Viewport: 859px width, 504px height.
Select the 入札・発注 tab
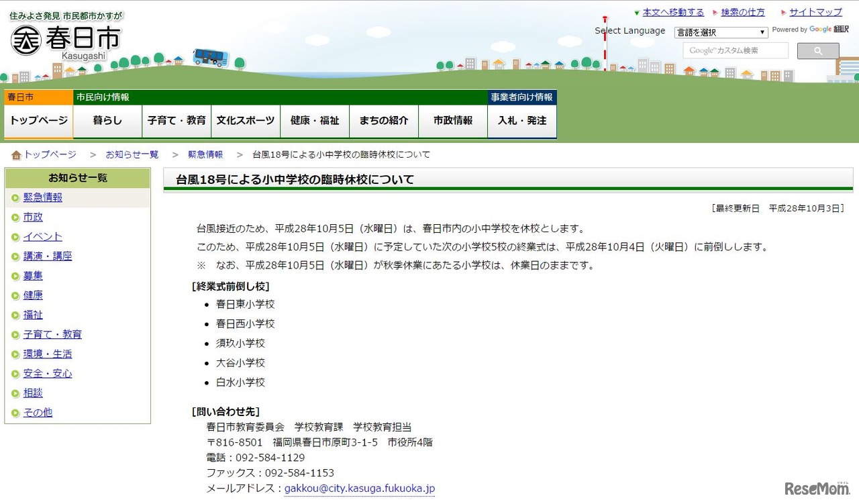521,121
